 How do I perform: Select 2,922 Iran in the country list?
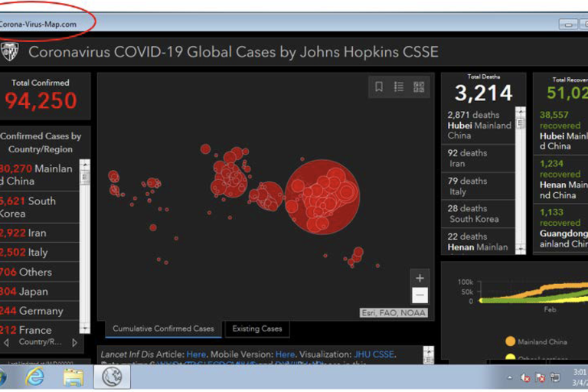tap(39, 233)
